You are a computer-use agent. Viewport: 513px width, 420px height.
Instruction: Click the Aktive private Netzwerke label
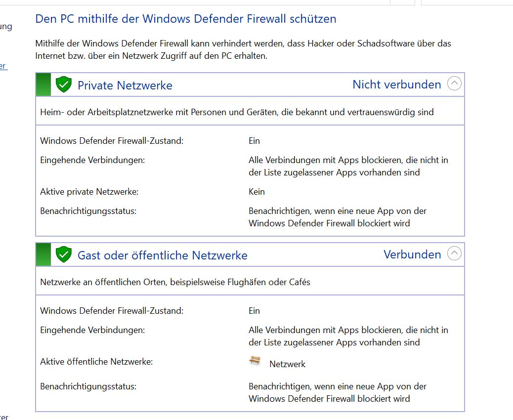point(89,192)
